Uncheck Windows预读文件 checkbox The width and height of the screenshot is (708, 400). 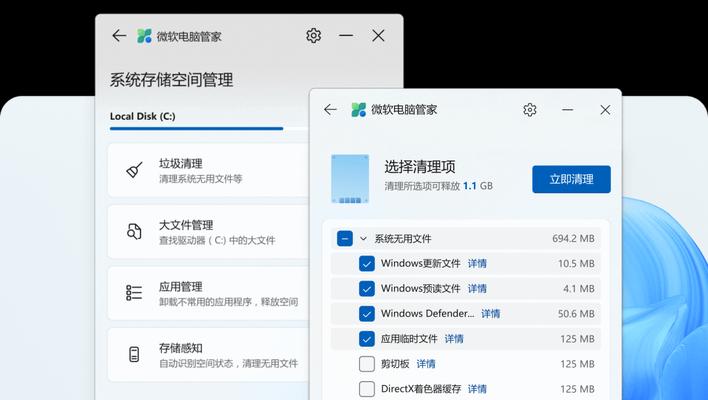tap(367, 288)
